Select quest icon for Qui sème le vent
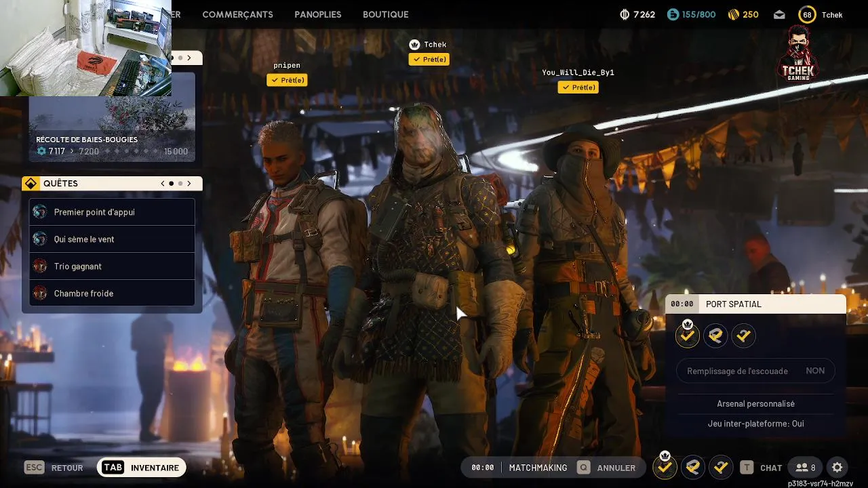Screen dimensions: 868x488 tap(40, 239)
